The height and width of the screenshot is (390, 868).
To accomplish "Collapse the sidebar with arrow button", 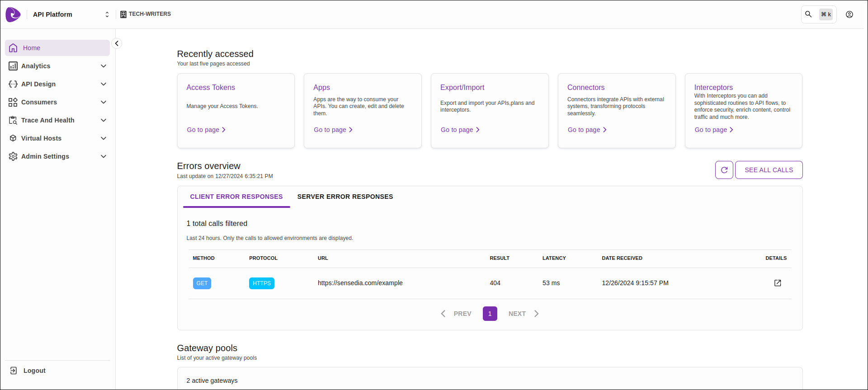I will [x=117, y=43].
